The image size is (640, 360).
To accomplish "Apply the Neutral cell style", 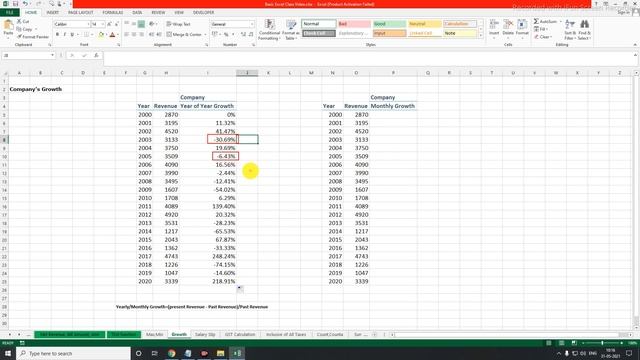I will 424,24.
